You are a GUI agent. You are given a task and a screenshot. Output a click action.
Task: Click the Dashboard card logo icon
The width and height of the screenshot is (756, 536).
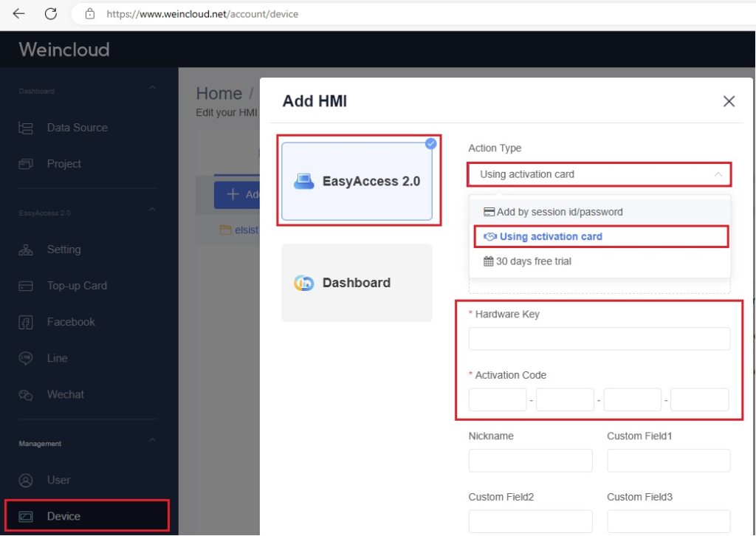(303, 283)
